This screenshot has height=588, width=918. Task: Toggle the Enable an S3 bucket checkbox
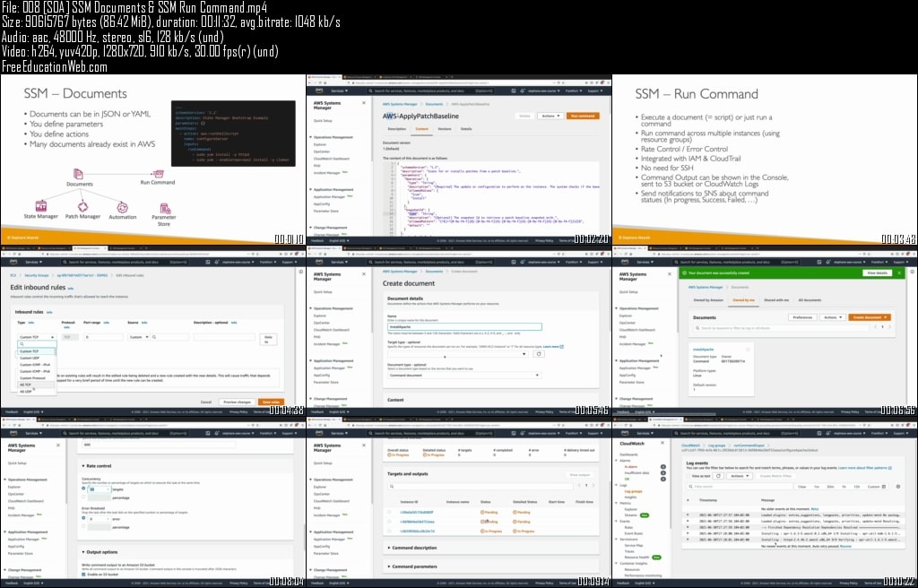pos(83,575)
